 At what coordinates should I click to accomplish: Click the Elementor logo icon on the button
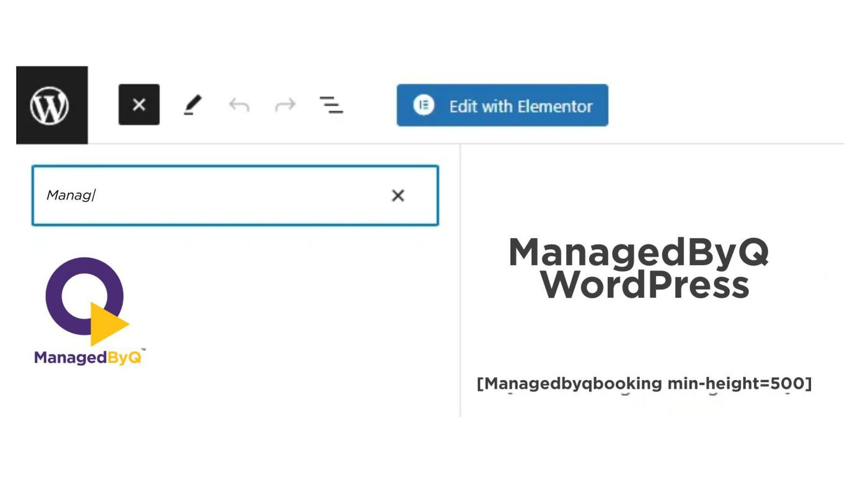coord(424,105)
